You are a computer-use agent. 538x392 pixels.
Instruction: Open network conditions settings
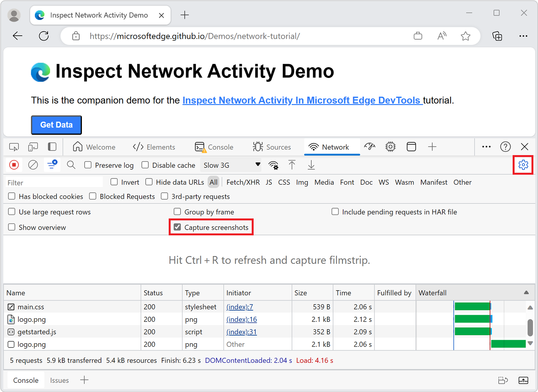pos(273,165)
